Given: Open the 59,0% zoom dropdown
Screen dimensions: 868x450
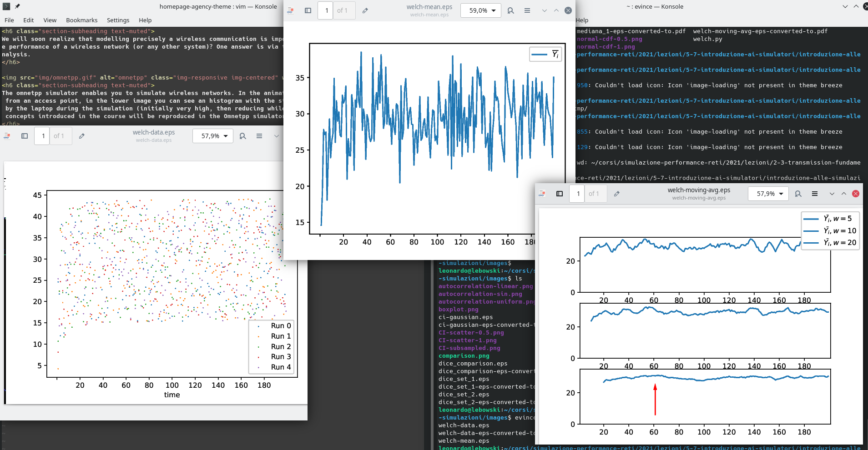Looking at the screenshot, I should (481, 10).
